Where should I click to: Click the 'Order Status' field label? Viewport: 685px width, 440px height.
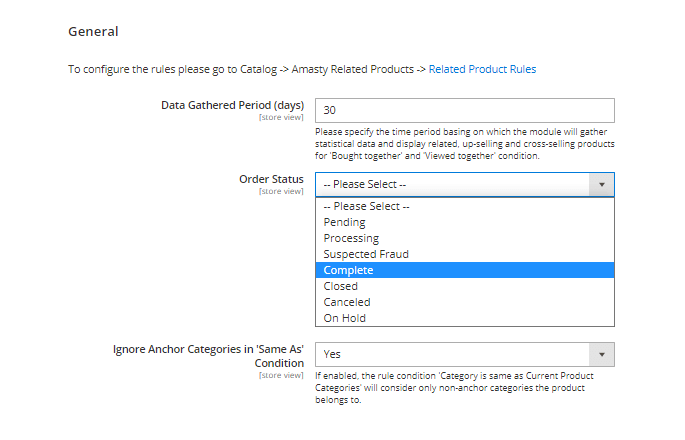tap(270, 179)
